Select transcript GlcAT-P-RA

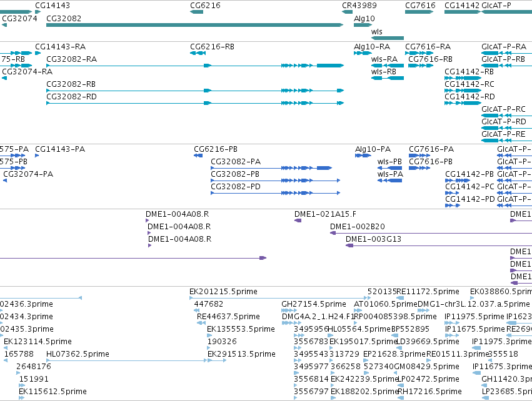(506, 53)
